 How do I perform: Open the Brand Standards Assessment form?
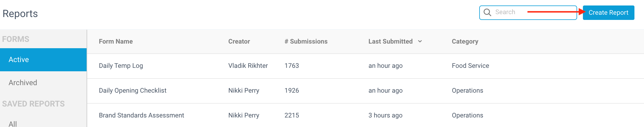pos(141,115)
